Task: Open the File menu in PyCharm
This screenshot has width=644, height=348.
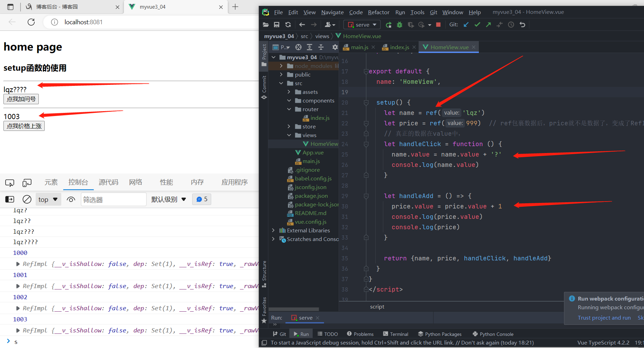Action: [x=278, y=12]
